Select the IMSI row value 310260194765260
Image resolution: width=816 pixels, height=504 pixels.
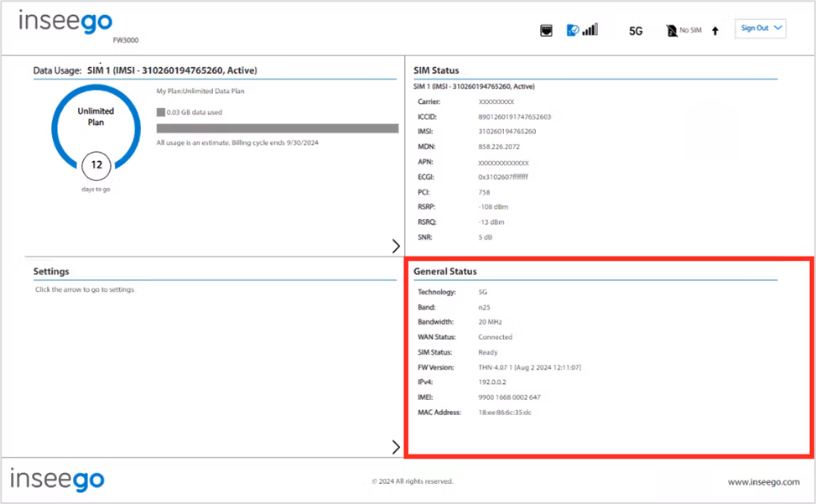(x=507, y=132)
